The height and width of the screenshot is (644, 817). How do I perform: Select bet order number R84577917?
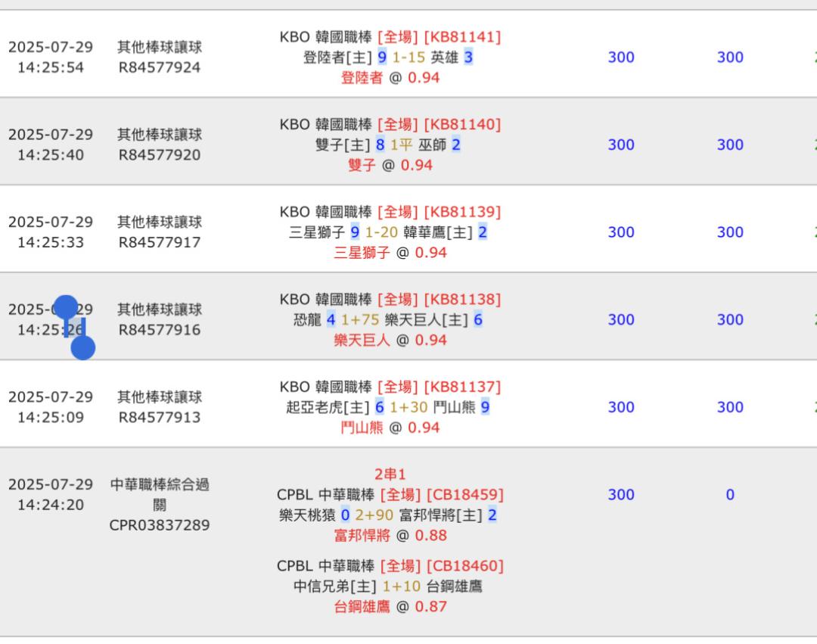pyautogui.click(x=160, y=242)
